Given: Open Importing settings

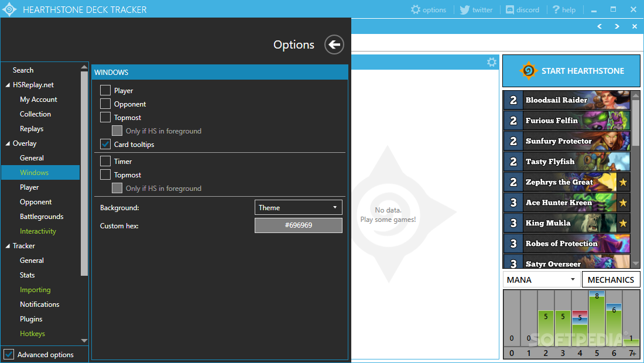Looking at the screenshot, I should pos(35,289).
